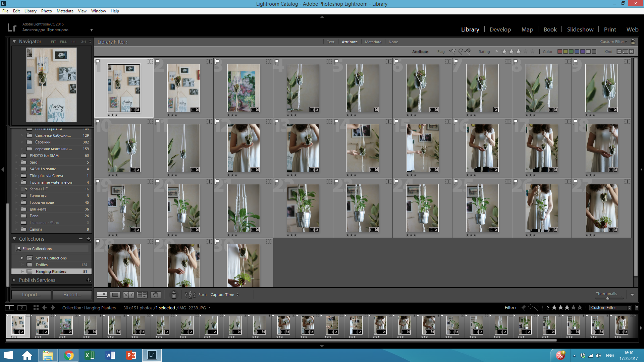Switch to Grid view icon in toolbar
This screenshot has width=644, height=362.
(102, 295)
